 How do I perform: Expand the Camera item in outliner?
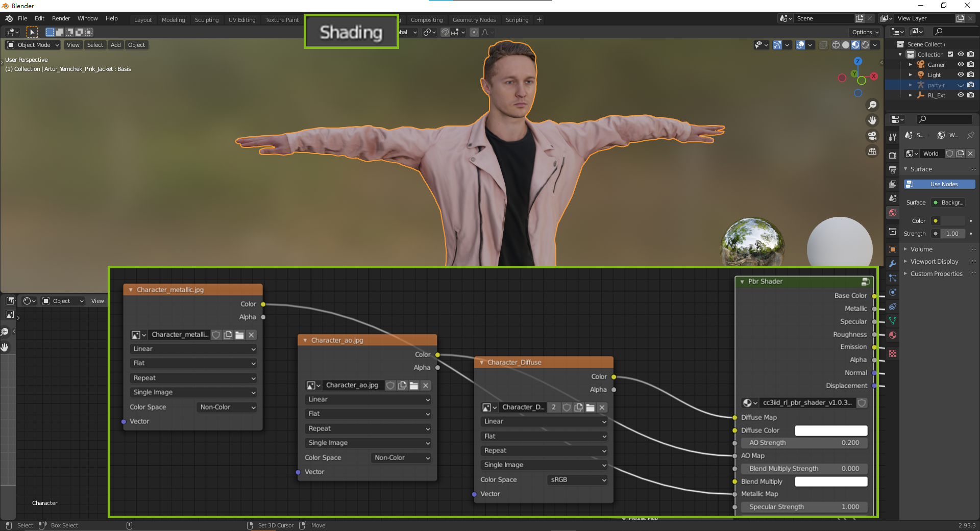pyautogui.click(x=910, y=65)
